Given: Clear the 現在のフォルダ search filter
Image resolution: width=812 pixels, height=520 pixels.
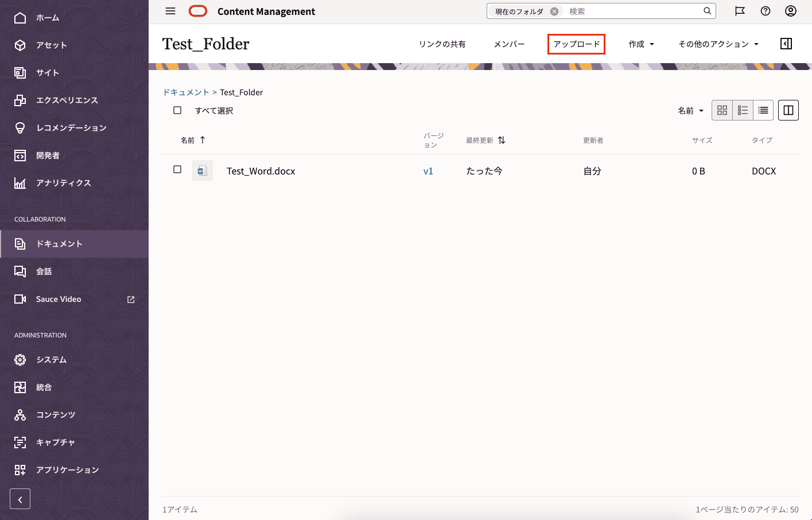Looking at the screenshot, I should tap(554, 11).
